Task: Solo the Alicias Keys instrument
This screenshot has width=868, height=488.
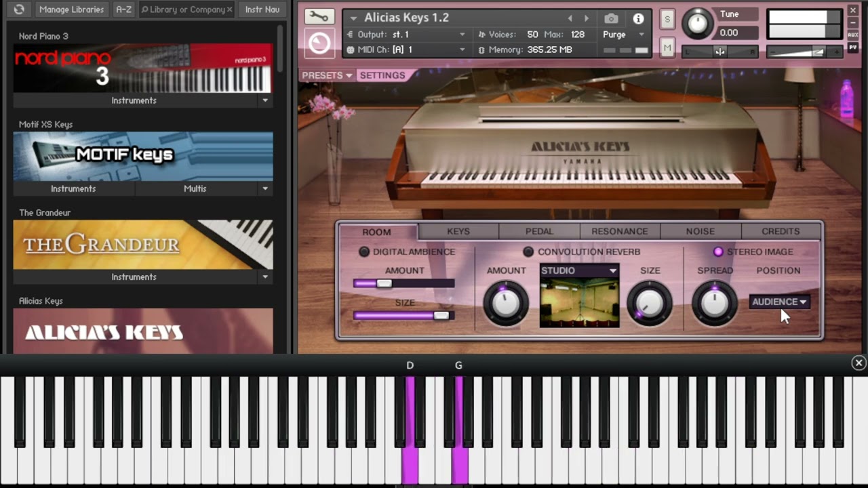Action: click(x=667, y=19)
